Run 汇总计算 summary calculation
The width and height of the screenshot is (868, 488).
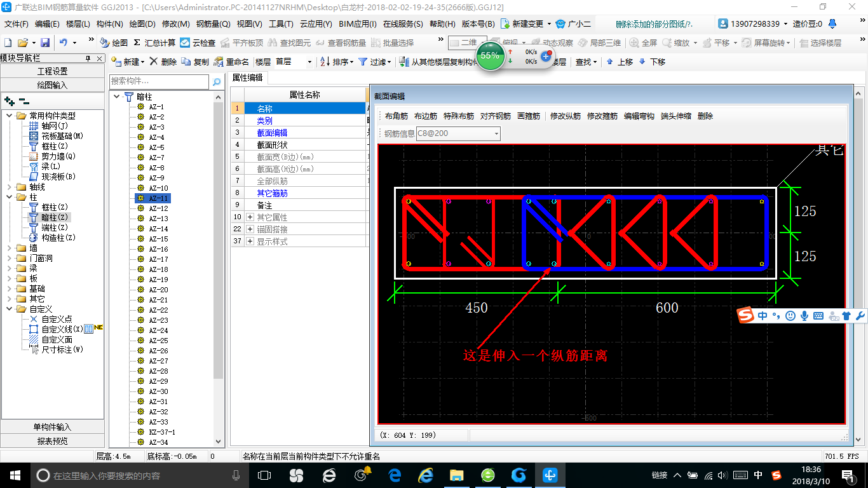click(154, 43)
